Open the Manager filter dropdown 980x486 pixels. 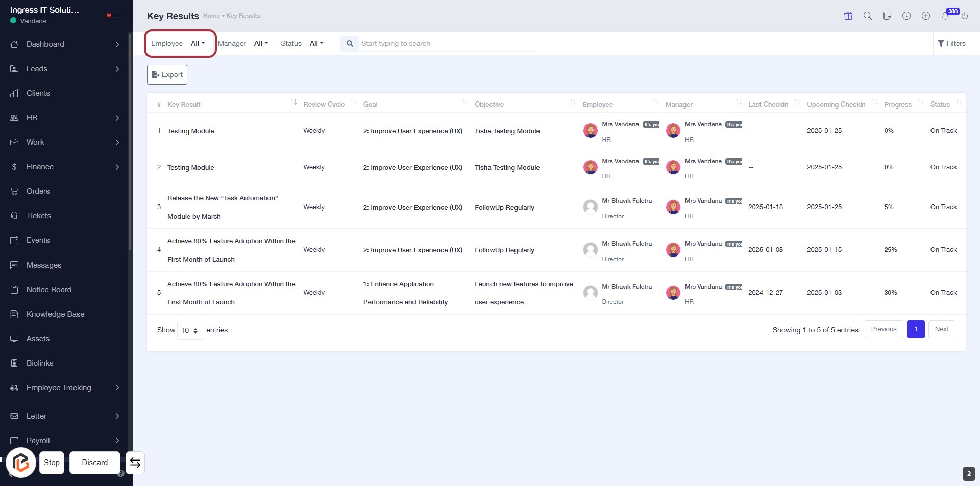261,43
